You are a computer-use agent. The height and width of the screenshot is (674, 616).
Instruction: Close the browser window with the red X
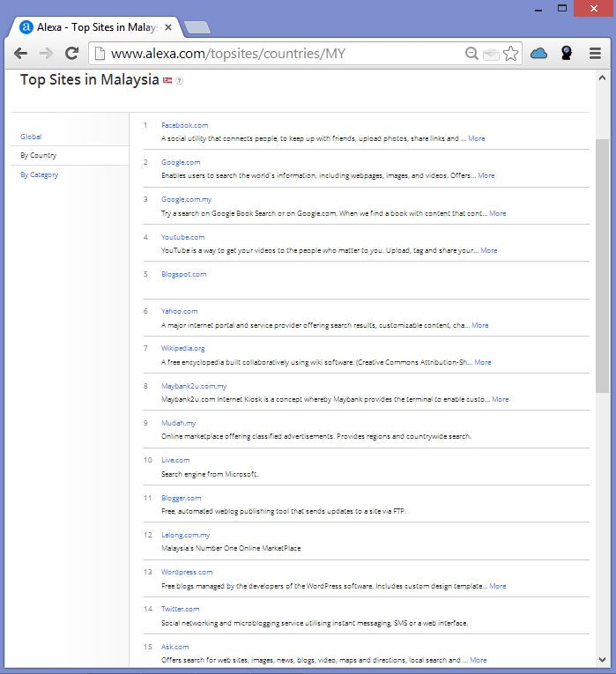(594, 8)
